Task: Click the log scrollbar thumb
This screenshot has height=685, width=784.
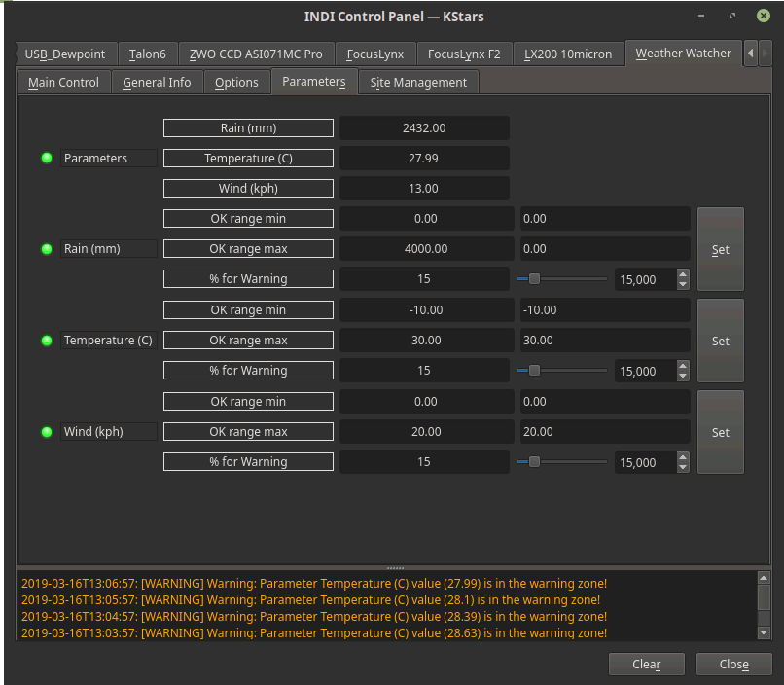Action: point(764,597)
